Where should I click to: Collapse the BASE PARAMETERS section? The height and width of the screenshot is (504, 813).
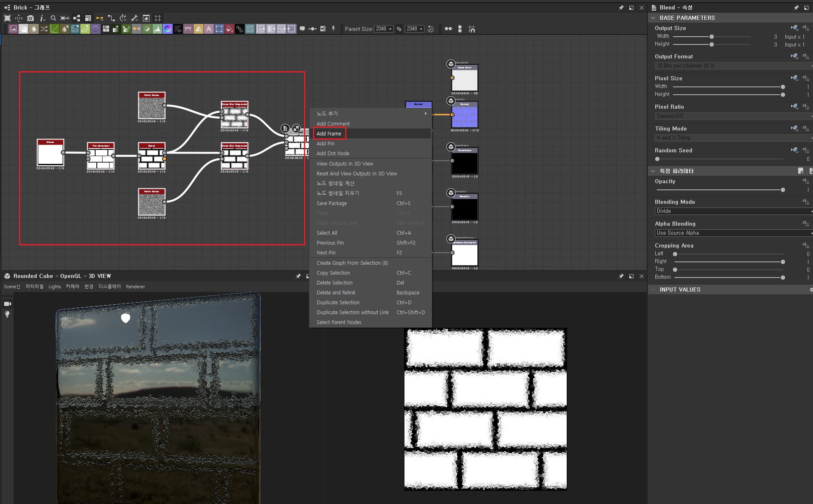point(653,18)
